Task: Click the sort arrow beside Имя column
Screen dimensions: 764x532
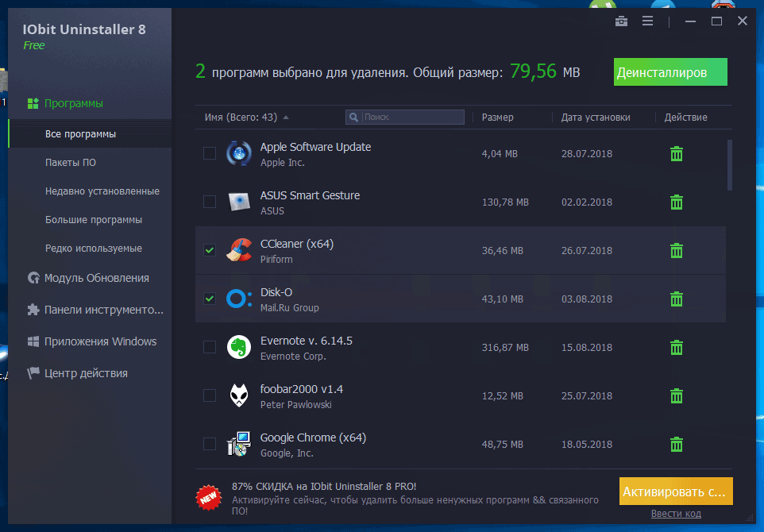Action: [286, 118]
